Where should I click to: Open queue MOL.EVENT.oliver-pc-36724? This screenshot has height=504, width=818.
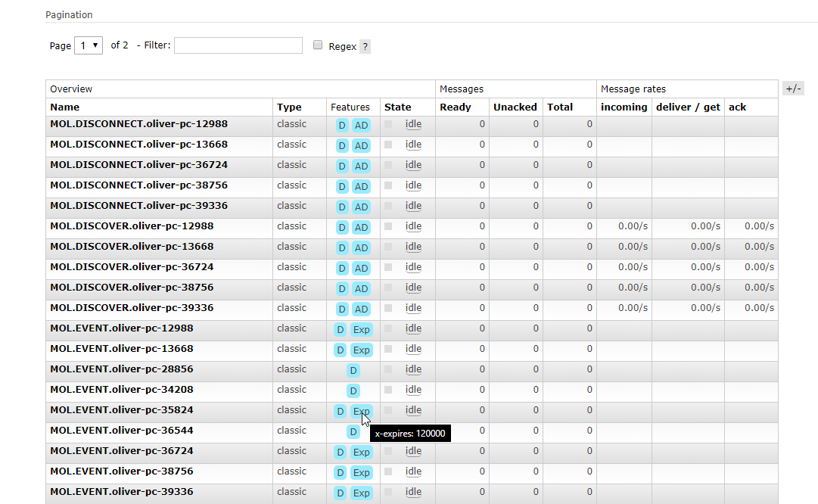point(122,450)
